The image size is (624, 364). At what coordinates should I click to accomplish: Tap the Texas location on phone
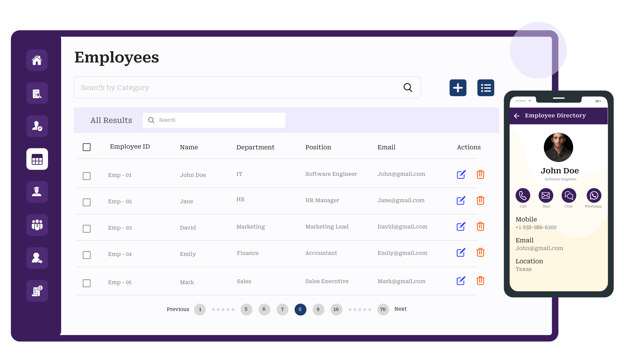tap(523, 269)
